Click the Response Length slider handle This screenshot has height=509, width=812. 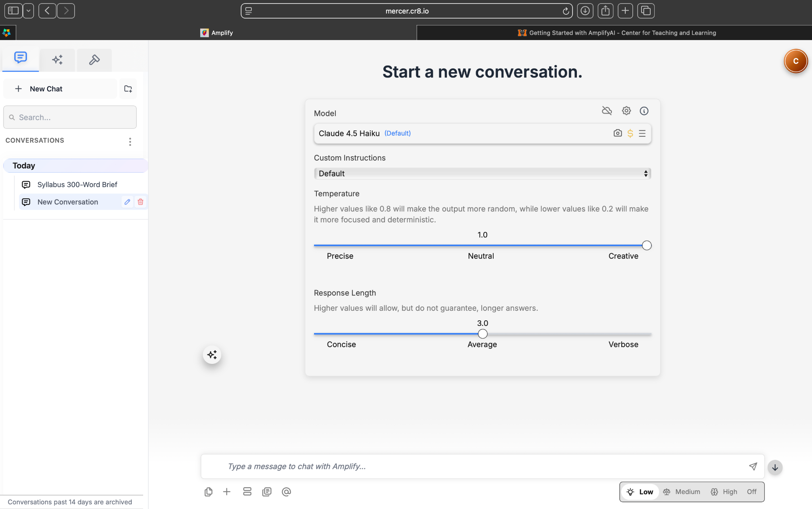point(483,334)
